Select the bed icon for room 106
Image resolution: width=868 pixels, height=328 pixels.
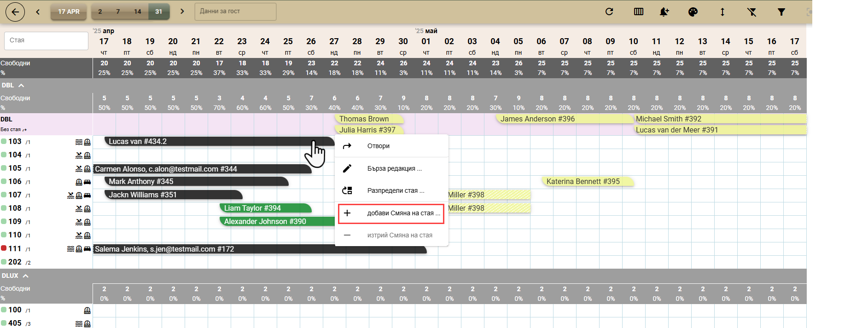point(87,182)
